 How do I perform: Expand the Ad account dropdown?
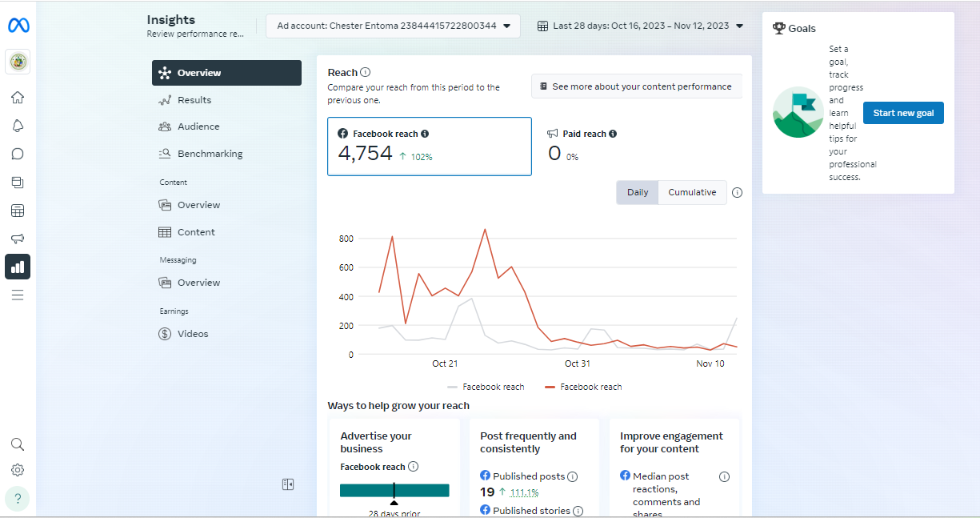(x=393, y=26)
